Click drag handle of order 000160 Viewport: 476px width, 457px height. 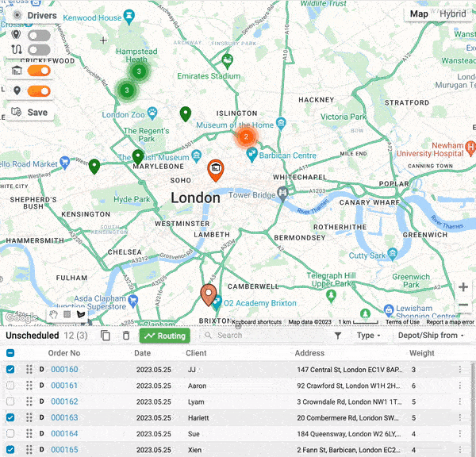tap(29, 369)
